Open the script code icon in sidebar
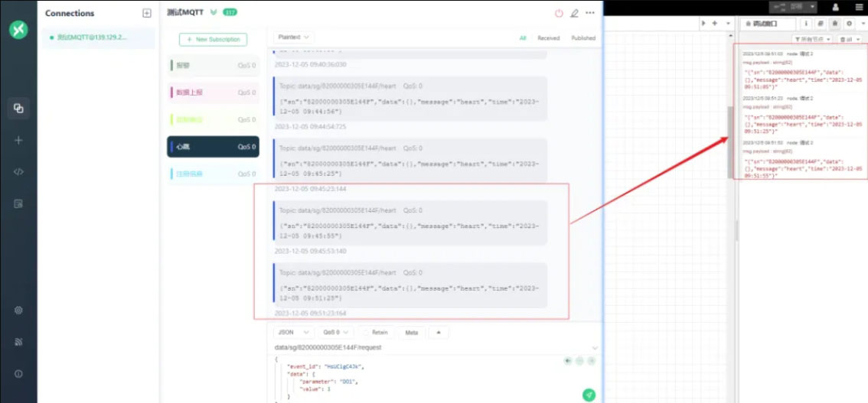The width and height of the screenshot is (868, 403). 18,172
